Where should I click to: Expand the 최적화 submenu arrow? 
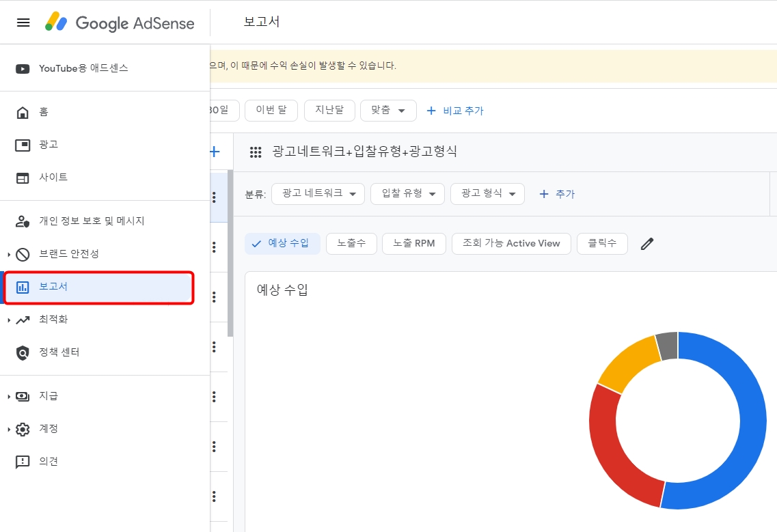pyautogui.click(x=9, y=320)
